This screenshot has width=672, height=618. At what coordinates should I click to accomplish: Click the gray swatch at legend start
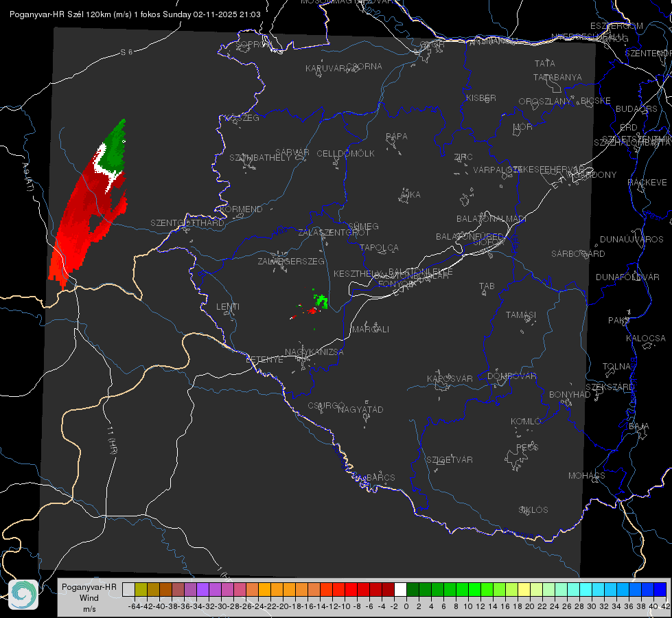click(128, 589)
